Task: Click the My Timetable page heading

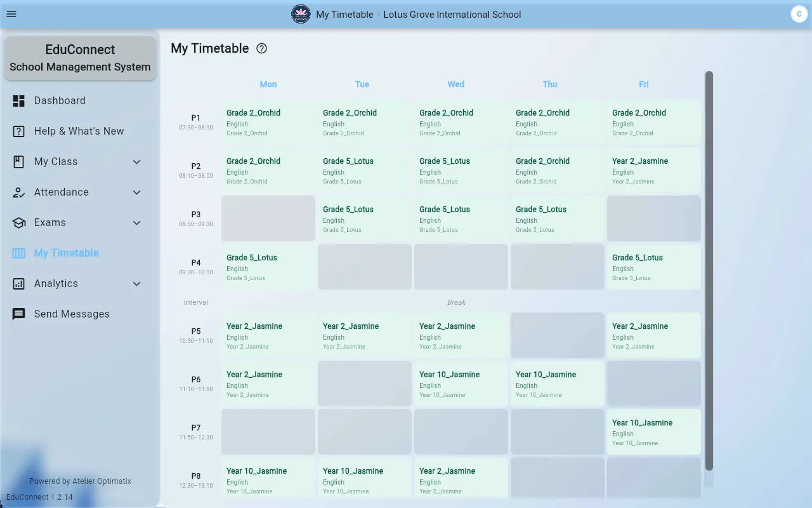Action: pyautogui.click(x=210, y=48)
